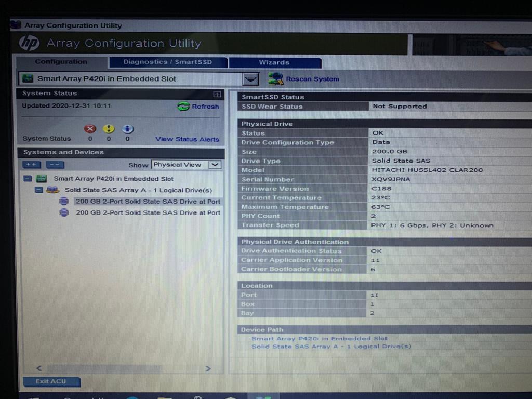Click the Port value 1I
The width and height of the screenshot is (532, 399).
pos(374,295)
